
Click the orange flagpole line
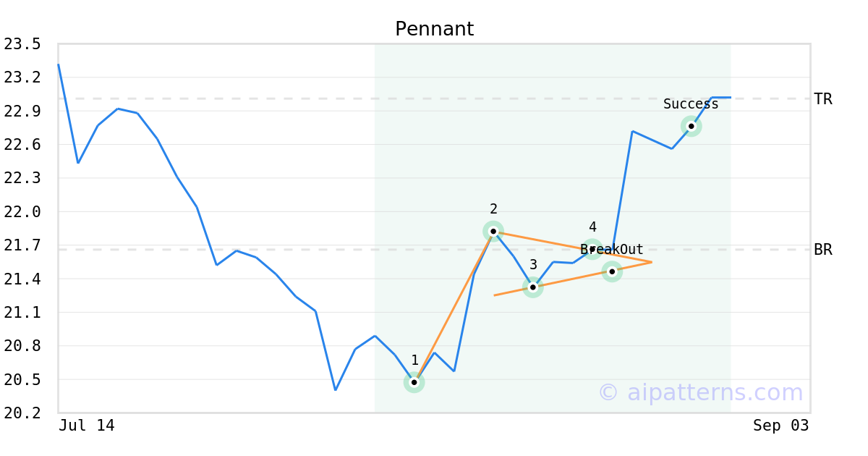pos(454,307)
